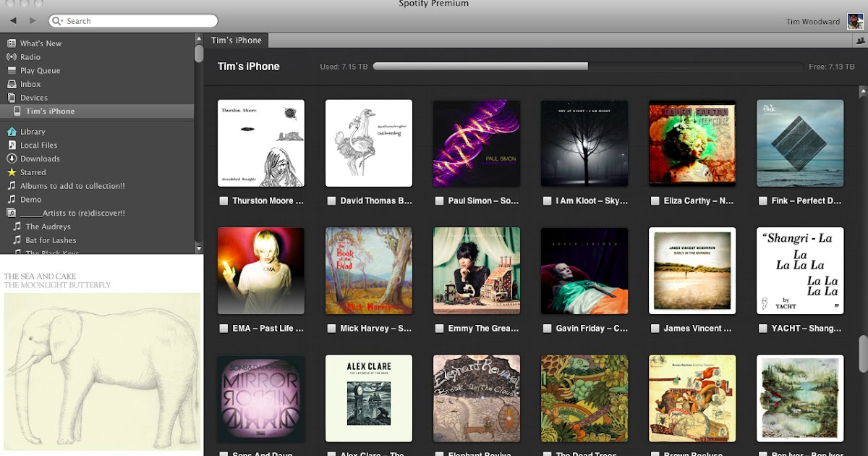Open Albums to add to collection!! playlist

(72, 186)
